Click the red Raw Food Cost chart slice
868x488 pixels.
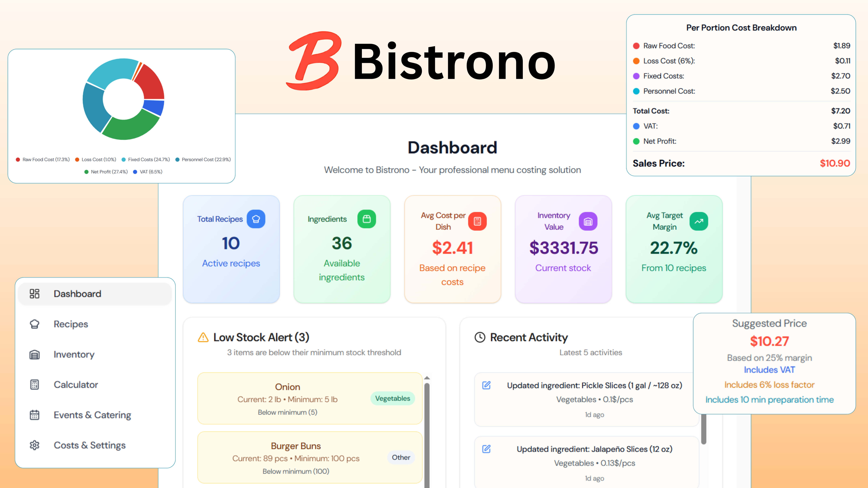[x=152, y=82]
